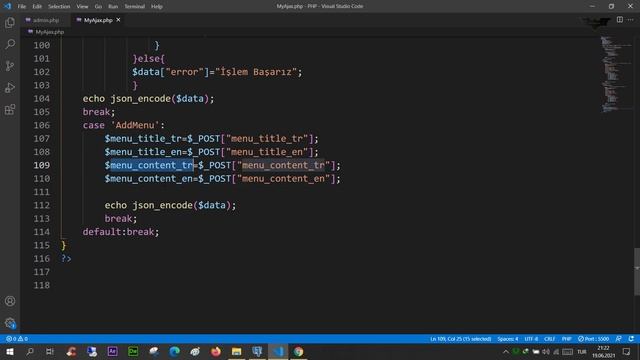Open the Accounts menu icon

pyautogui.click(x=10, y=301)
